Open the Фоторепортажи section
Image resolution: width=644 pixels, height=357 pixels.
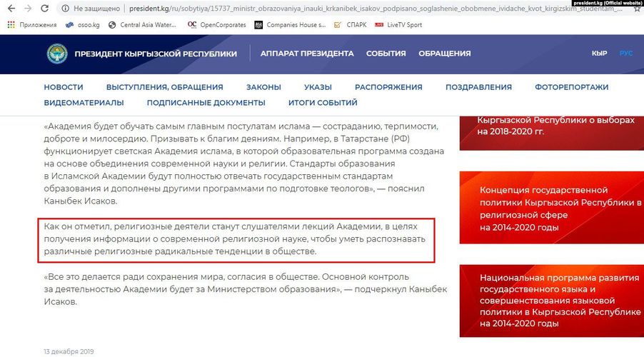click(571, 87)
